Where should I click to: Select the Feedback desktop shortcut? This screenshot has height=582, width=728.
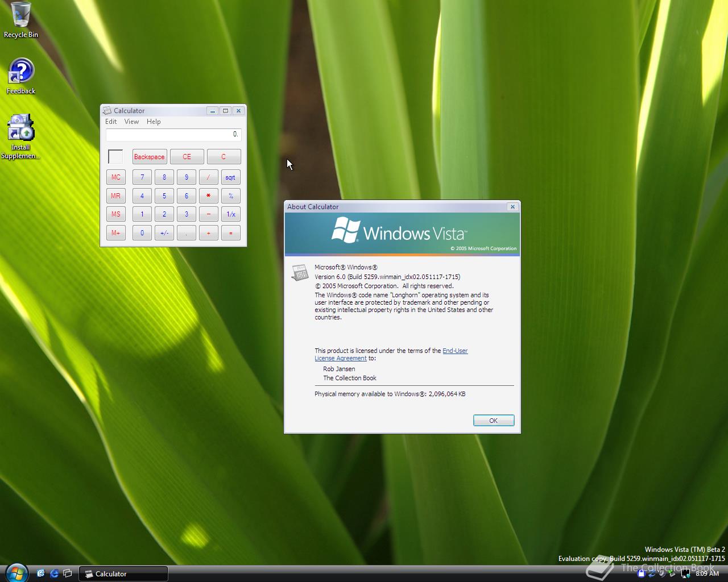21,76
